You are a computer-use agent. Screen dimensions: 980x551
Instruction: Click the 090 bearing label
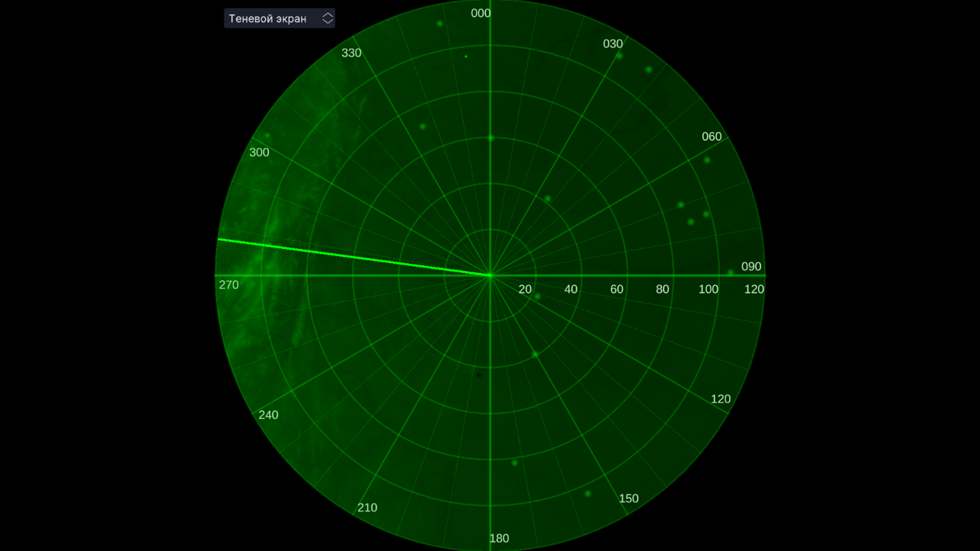(751, 266)
